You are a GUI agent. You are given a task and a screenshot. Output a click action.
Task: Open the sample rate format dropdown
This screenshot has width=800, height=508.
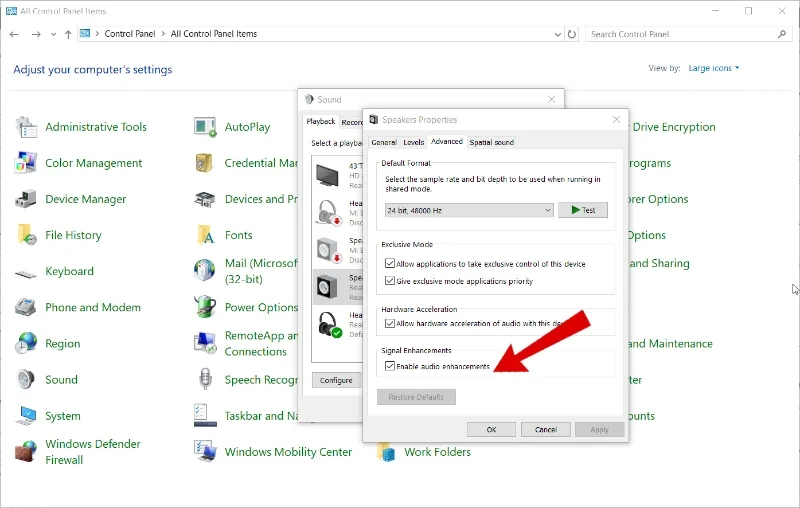(x=469, y=210)
